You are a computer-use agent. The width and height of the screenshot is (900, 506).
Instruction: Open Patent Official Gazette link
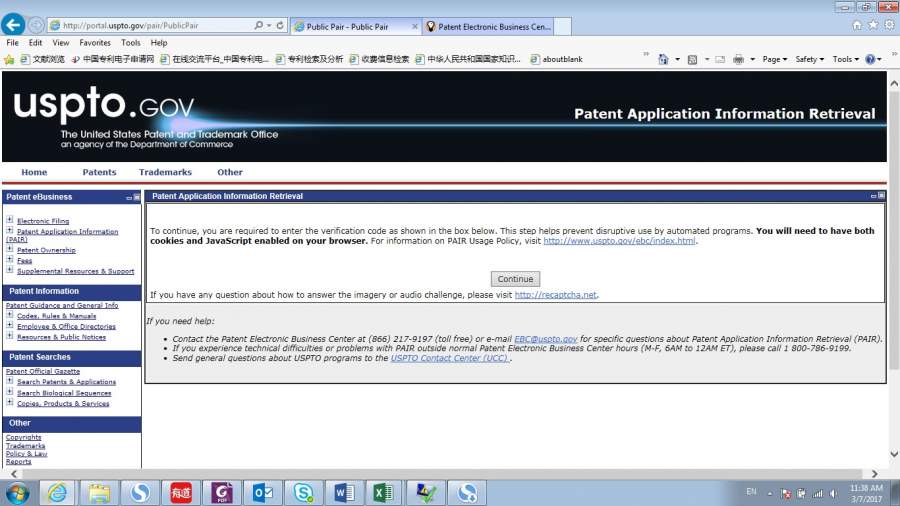43,371
